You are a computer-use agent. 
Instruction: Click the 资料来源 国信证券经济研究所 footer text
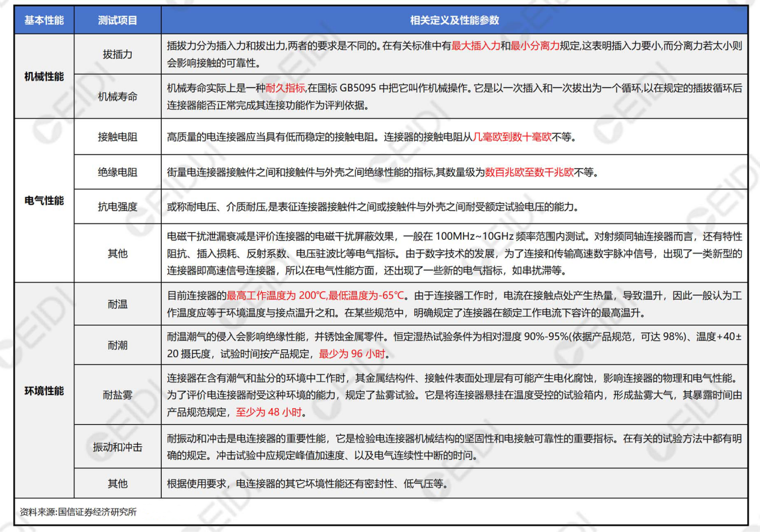point(78,512)
